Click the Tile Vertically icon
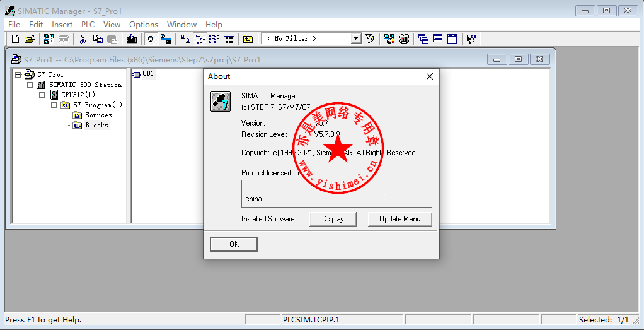644x330 pixels. [x=452, y=39]
